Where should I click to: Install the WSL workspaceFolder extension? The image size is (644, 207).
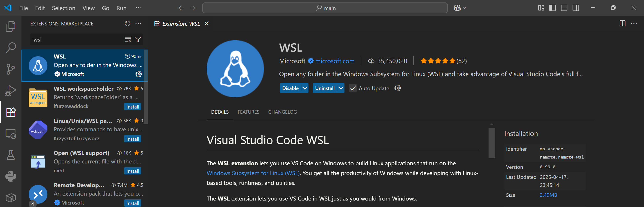tap(132, 106)
